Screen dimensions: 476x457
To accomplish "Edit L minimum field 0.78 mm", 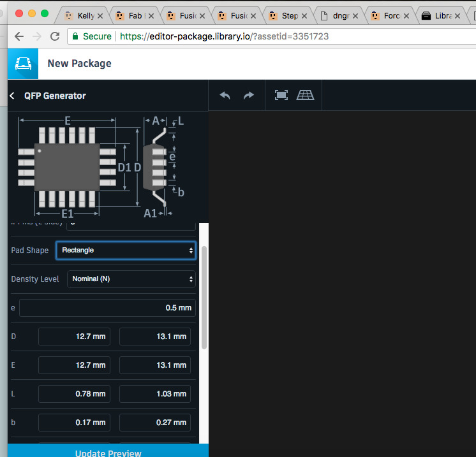I will coord(75,394).
